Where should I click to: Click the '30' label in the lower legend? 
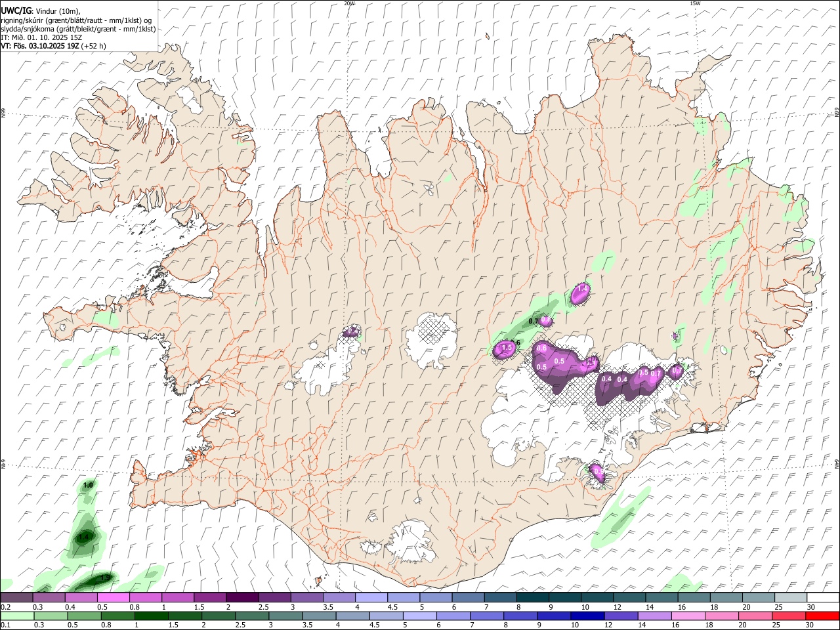coord(809,625)
